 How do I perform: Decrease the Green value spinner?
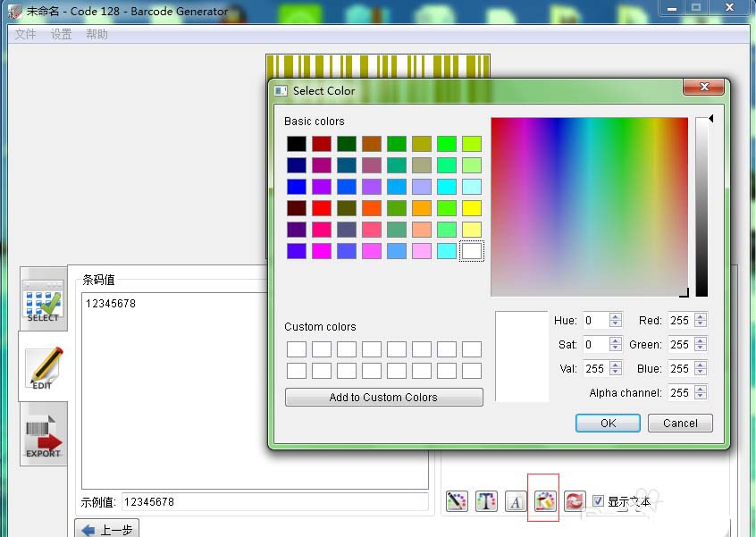coord(701,348)
